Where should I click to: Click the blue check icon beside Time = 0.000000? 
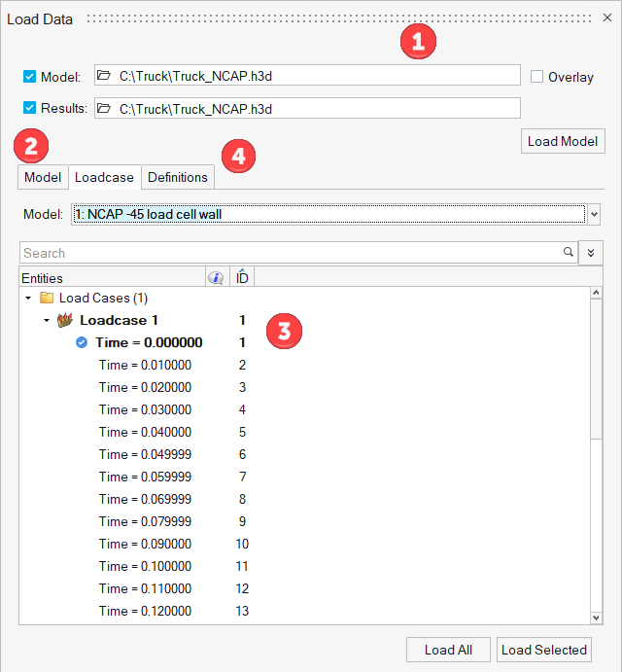(82, 342)
